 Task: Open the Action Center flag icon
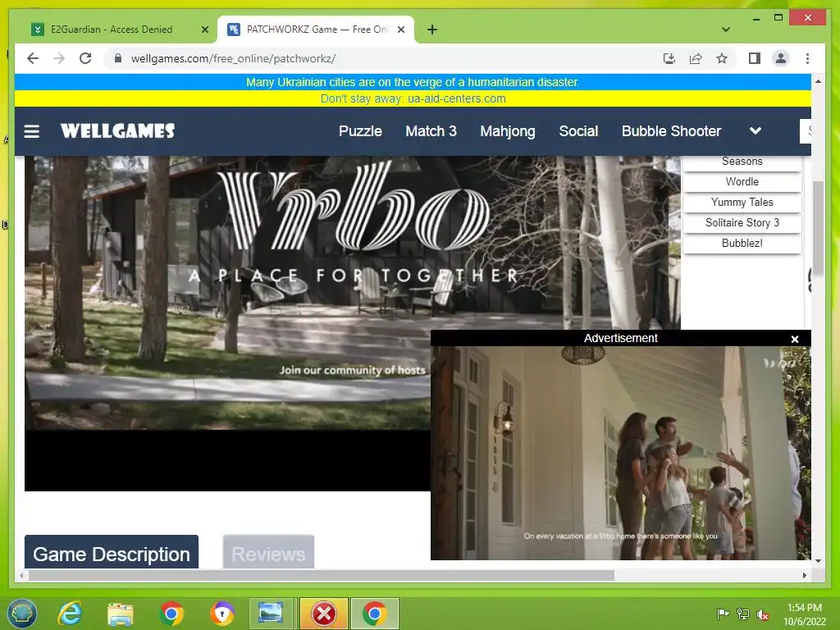tap(723, 614)
